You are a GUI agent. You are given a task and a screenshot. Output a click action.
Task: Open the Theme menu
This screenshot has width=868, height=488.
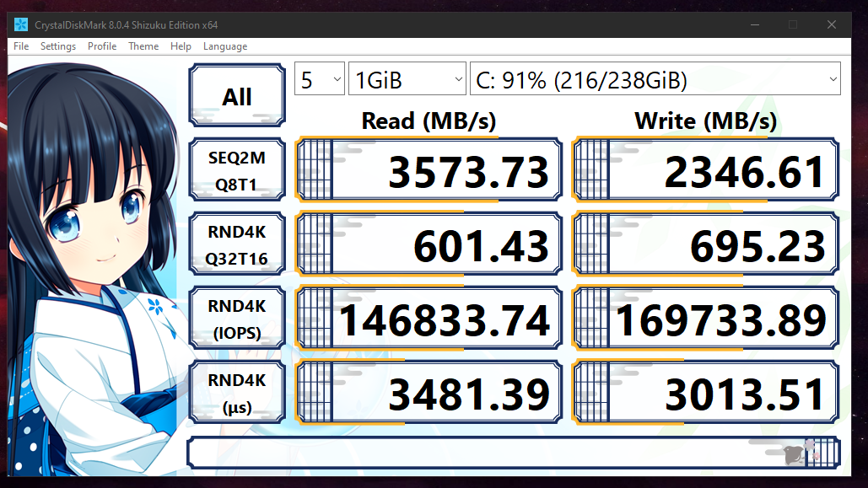143,46
